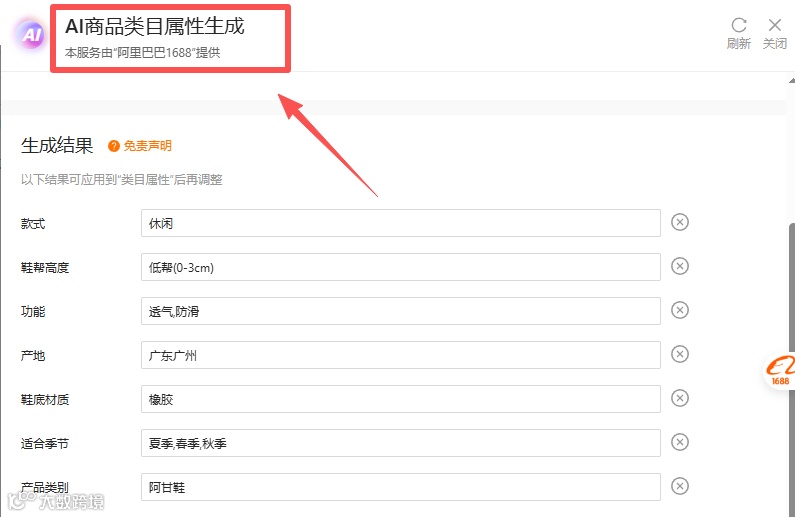Clear the 产品类别 row using its X icon
This screenshot has width=795, height=517.
[679, 486]
